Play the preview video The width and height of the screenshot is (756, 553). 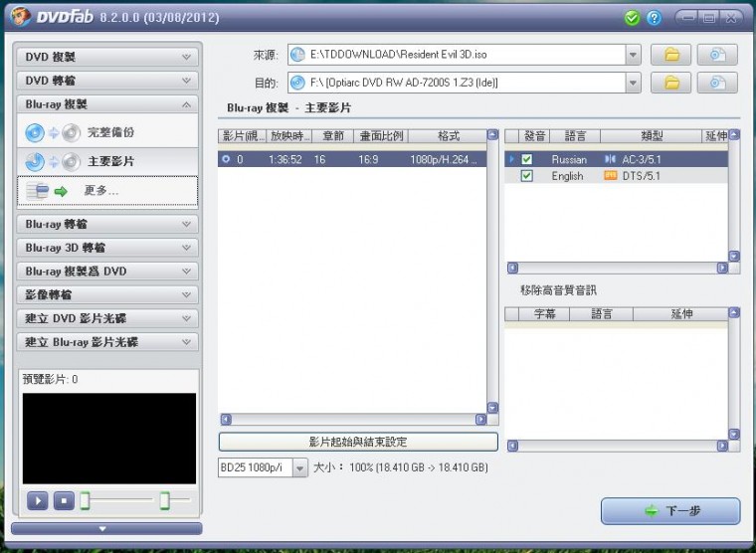(38, 501)
